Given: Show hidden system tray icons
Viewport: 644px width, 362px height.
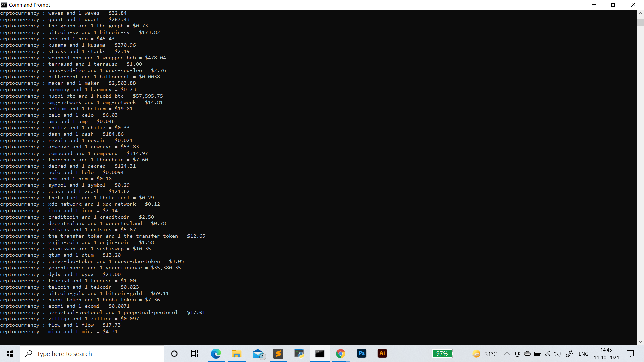Looking at the screenshot, I should 507,354.
